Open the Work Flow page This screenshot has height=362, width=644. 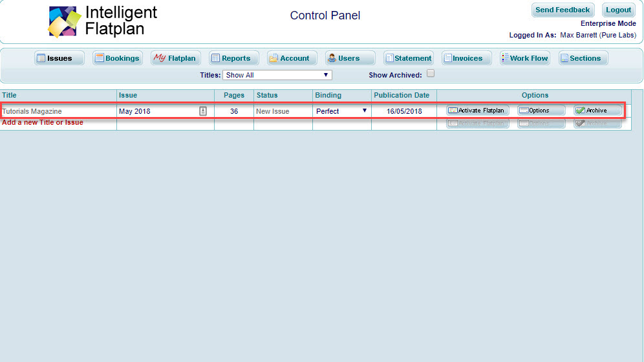pyautogui.click(x=524, y=58)
